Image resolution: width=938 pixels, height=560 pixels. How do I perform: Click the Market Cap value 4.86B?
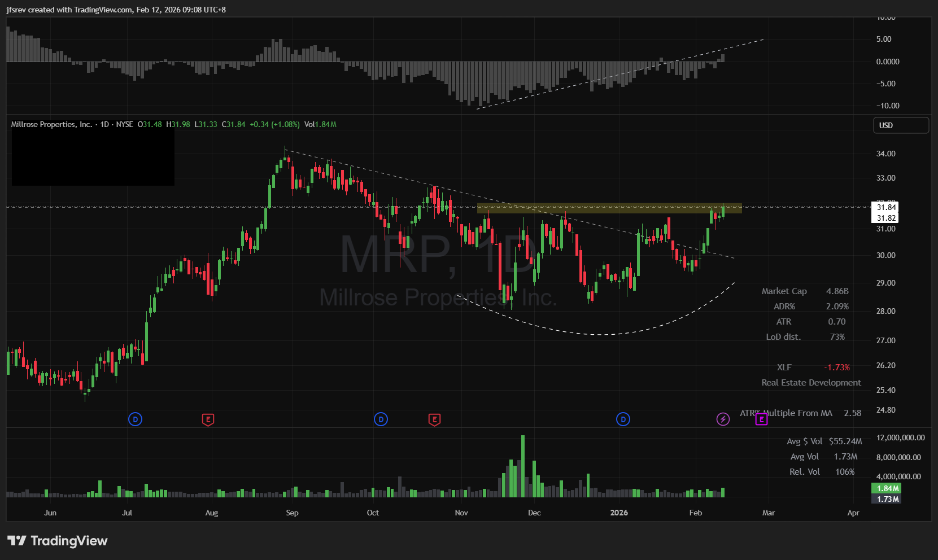pos(837,291)
